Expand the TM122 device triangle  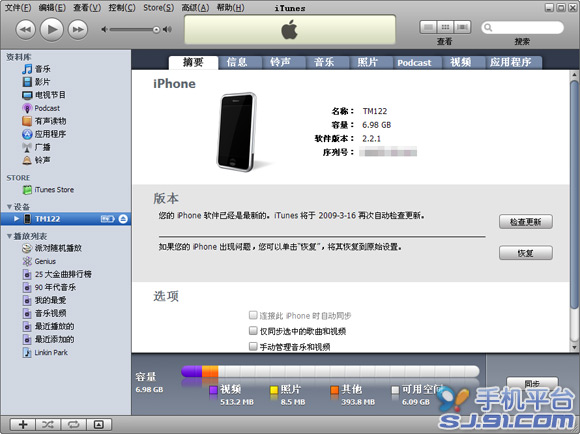tap(16, 219)
